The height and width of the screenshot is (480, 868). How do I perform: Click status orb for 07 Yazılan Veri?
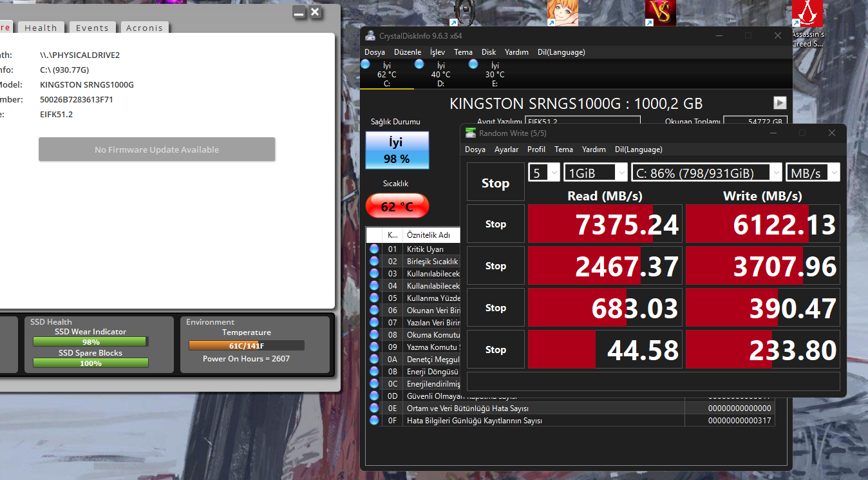pos(374,322)
